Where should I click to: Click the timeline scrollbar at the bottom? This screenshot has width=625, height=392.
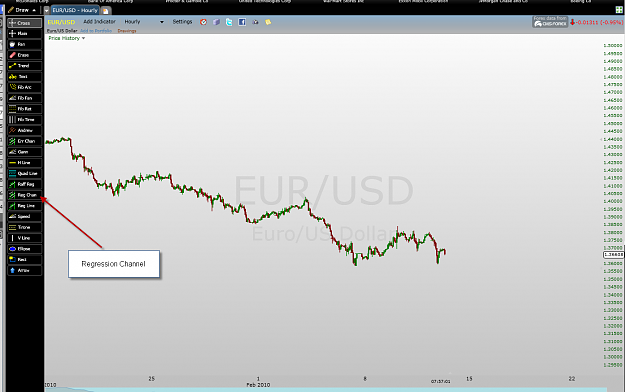point(326,390)
